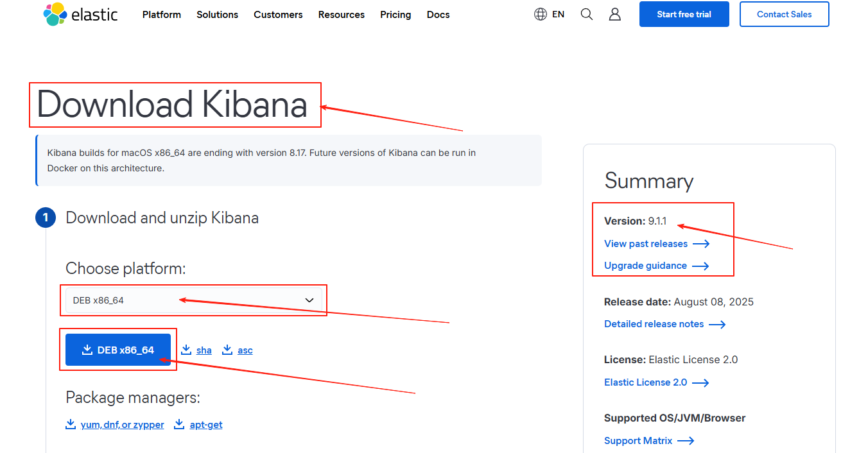Screen dimensions: 868x453
Task: Click the Download Kibana heading
Action: [x=172, y=105]
